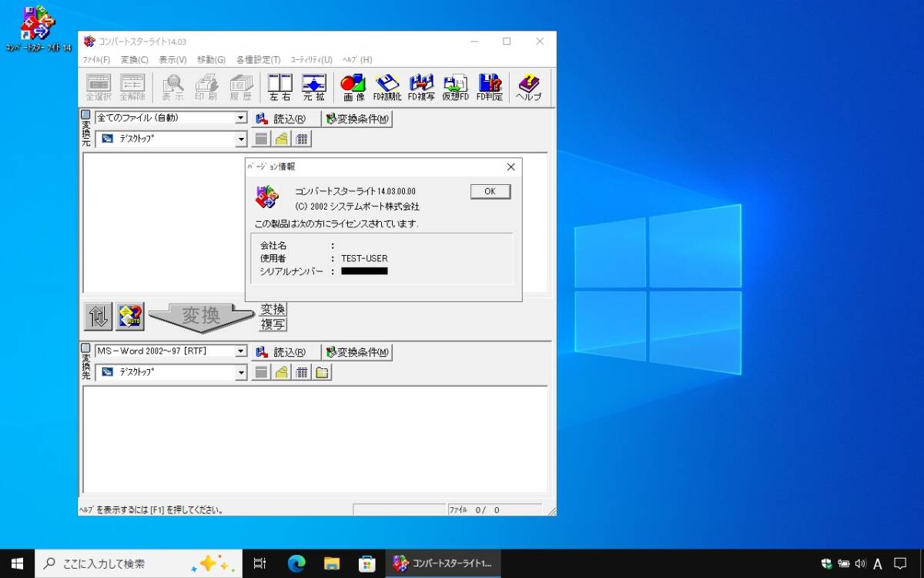Expand the MS-Word 2002~97 [RTF] dropdown
This screenshot has height=578, width=924.
click(x=241, y=351)
